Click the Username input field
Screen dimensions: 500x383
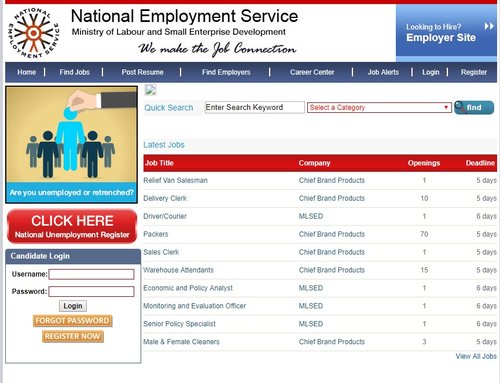(91, 274)
